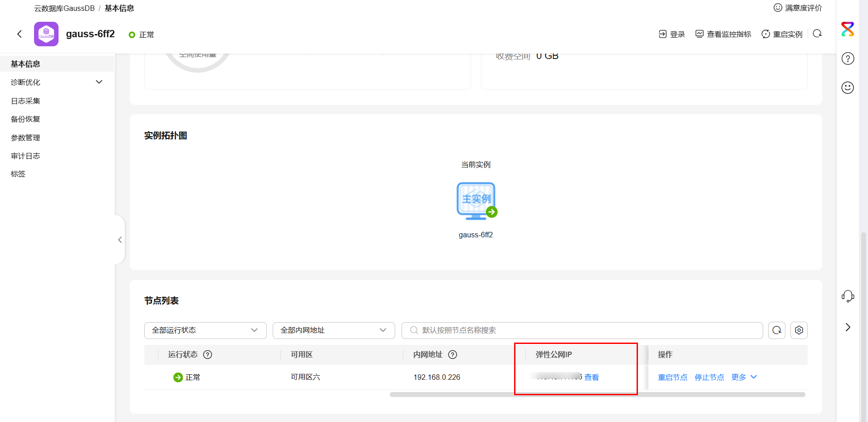This screenshot has width=868, height=422.
Task: Go to 参数管理 in the sidebar
Action: (26, 137)
